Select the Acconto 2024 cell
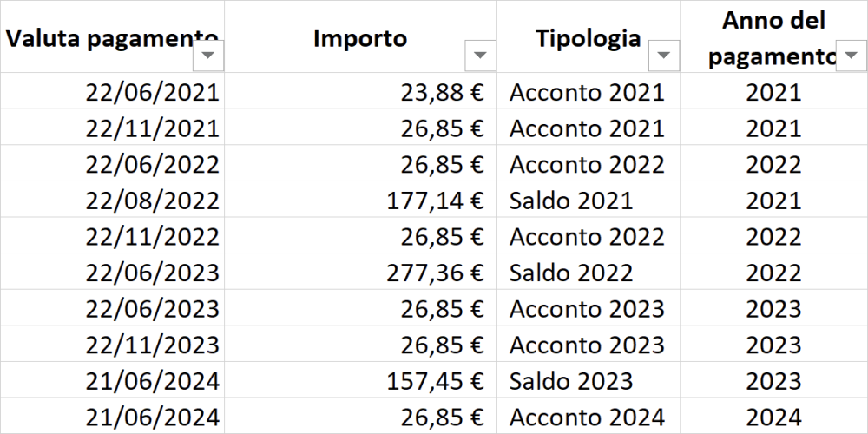 (589, 417)
